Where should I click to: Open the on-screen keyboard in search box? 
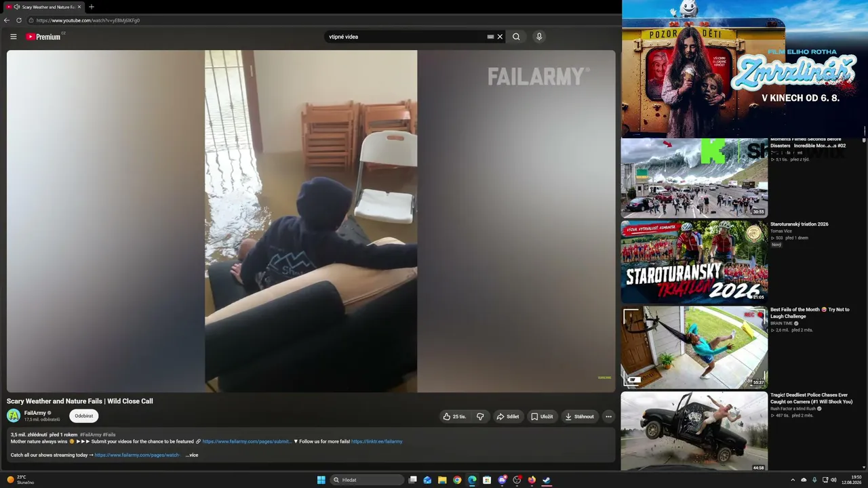(x=490, y=37)
